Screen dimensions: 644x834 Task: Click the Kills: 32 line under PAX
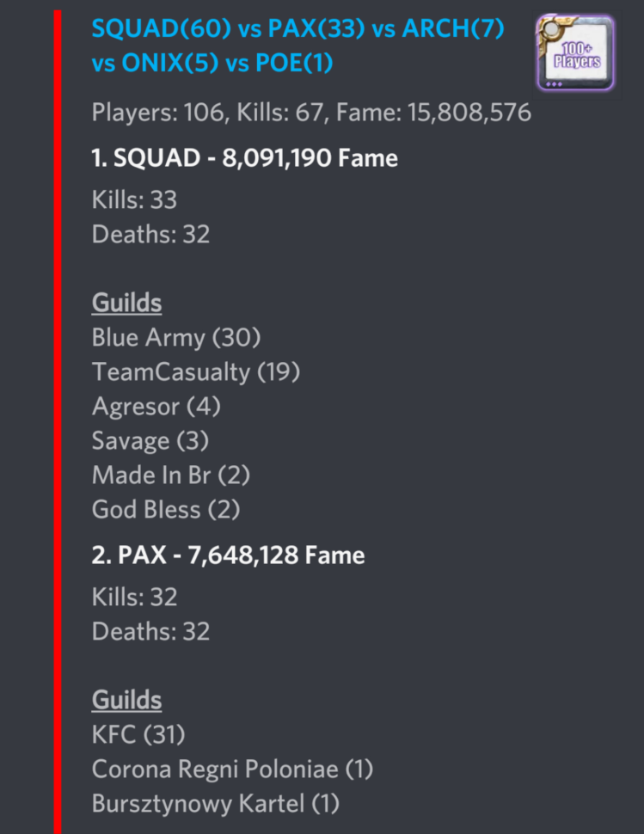click(x=134, y=597)
